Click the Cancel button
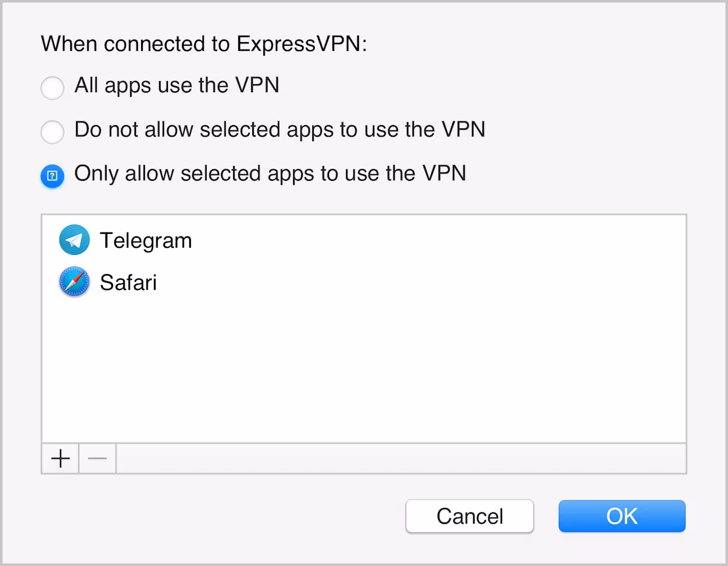The height and width of the screenshot is (566, 728). click(x=469, y=516)
